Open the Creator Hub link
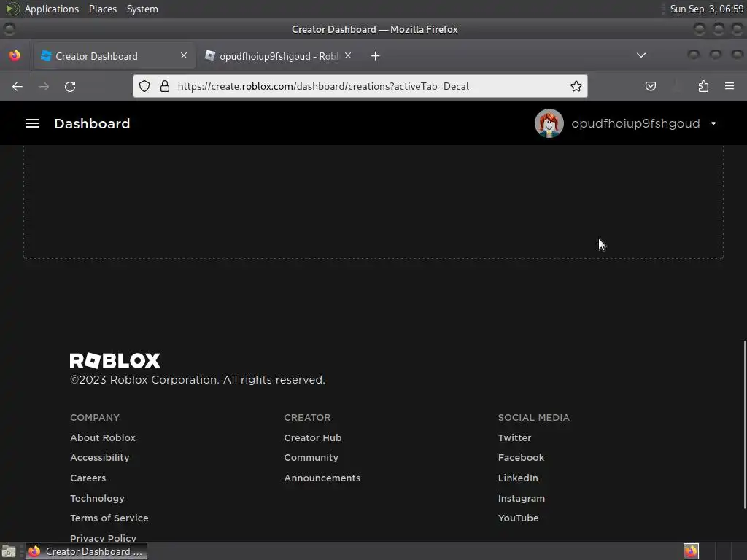The height and width of the screenshot is (560, 747). (x=312, y=437)
